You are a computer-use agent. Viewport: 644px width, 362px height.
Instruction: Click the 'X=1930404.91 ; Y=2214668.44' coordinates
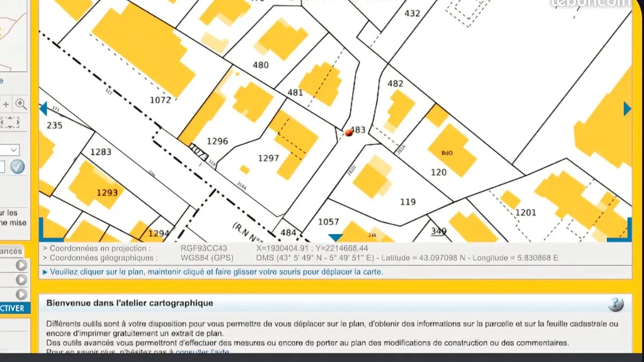(x=312, y=248)
